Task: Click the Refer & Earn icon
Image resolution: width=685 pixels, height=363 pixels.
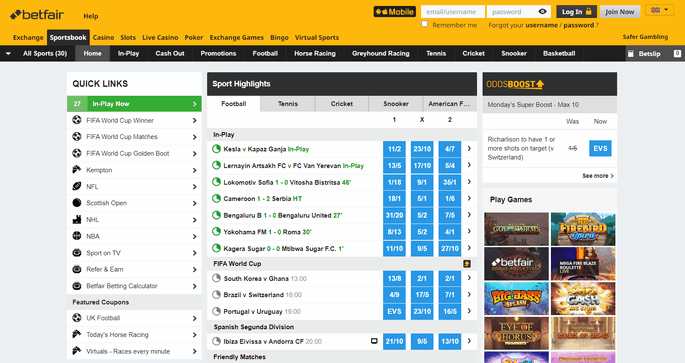Action: (77, 269)
